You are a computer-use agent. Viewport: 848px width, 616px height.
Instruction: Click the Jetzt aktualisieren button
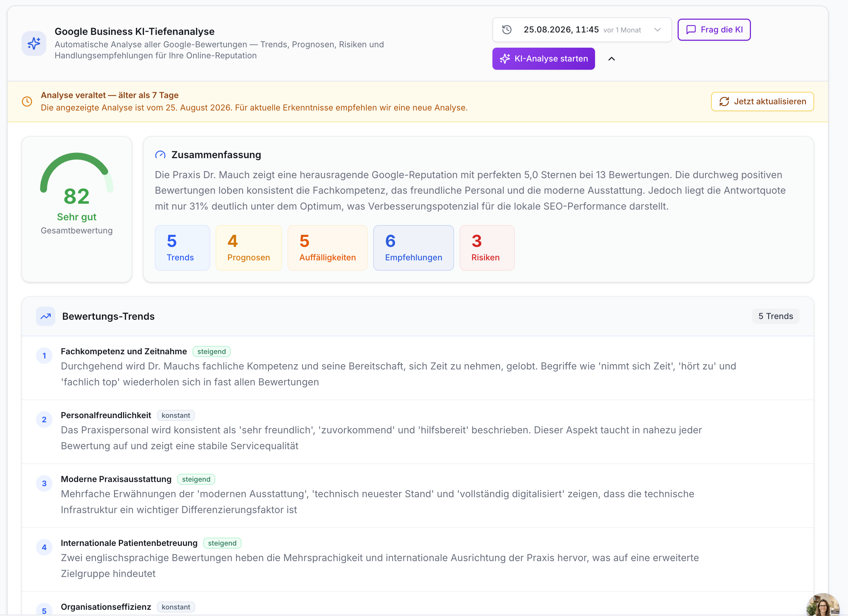[x=762, y=102]
